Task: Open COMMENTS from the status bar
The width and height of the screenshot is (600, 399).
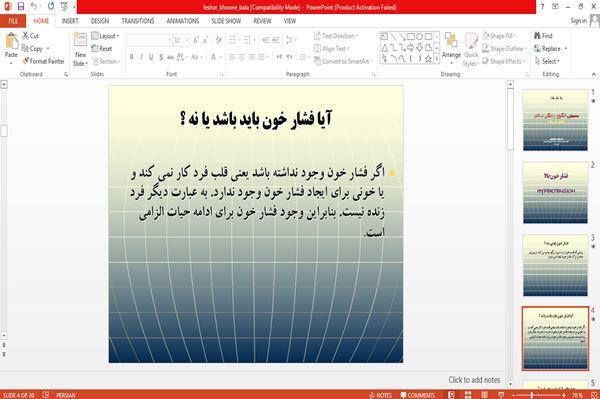Action: coord(417,395)
